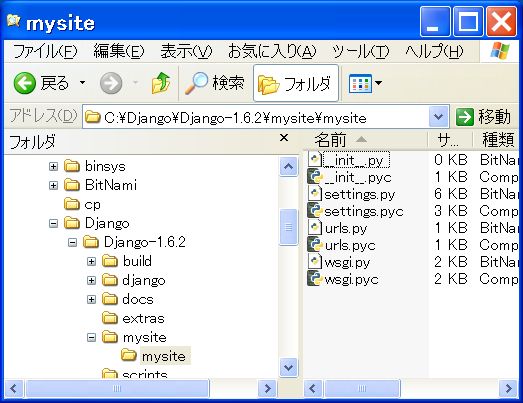Image resolution: width=523 pixels, height=403 pixels.
Task: Open the Back history dropdown arrow
Action: [x=82, y=82]
